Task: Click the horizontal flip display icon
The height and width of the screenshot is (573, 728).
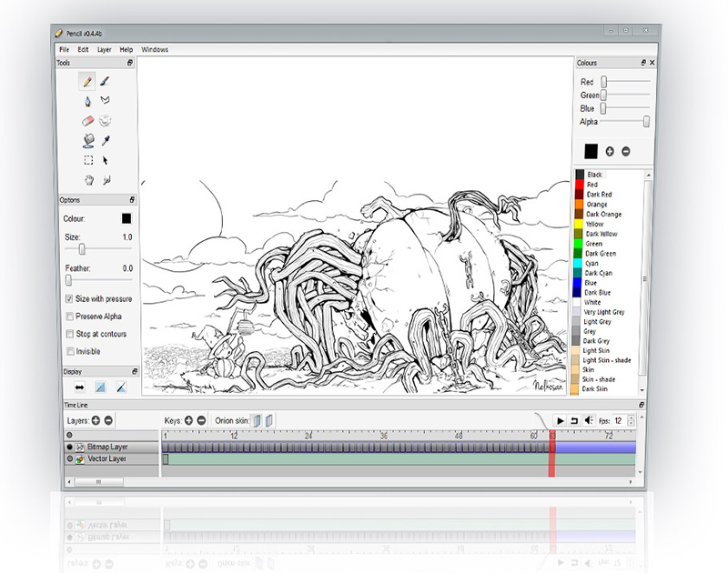Action: click(x=80, y=387)
